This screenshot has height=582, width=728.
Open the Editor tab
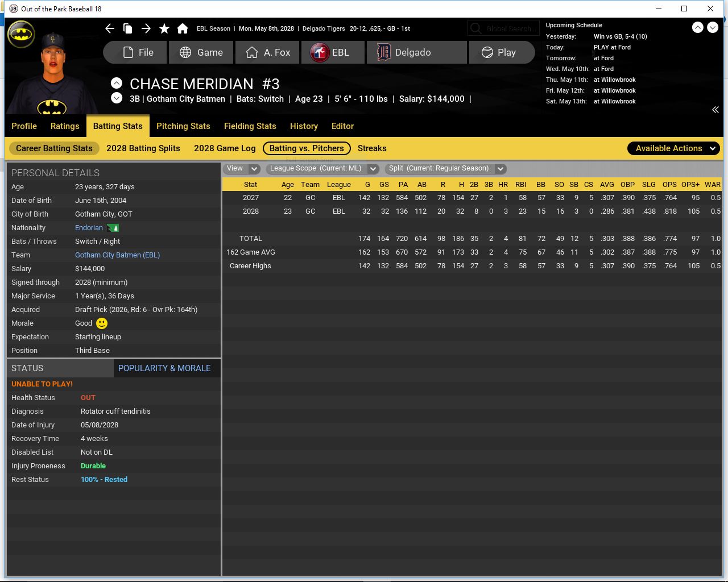[342, 126]
